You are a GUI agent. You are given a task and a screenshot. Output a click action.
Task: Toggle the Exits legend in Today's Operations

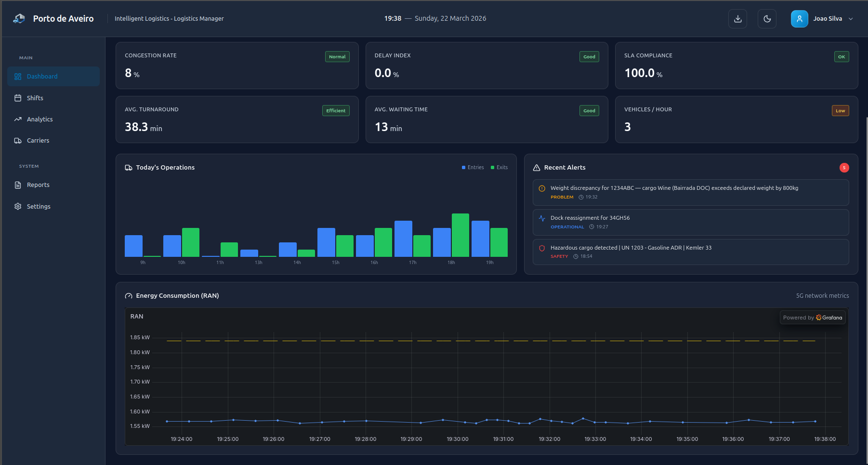tap(500, 167)
